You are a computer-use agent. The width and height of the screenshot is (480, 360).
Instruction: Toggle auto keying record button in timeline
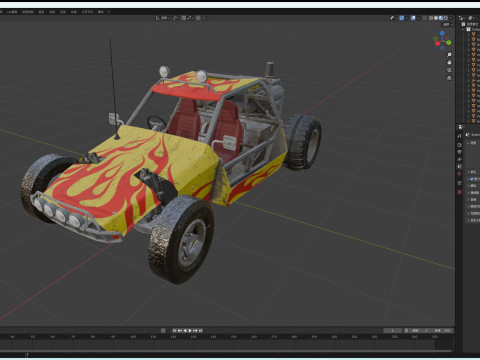pyautogui.click(x=163, y=330)
